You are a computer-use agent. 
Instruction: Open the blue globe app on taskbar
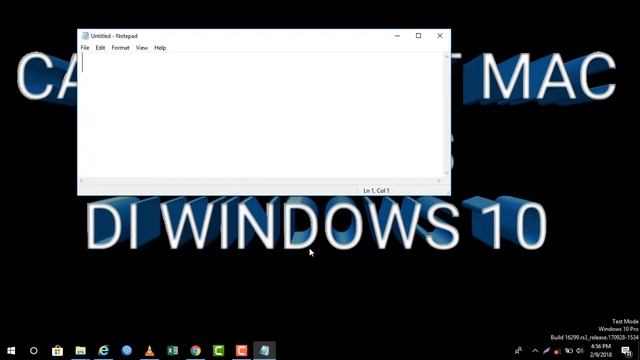pyautogui.click(x=127, y=351)
